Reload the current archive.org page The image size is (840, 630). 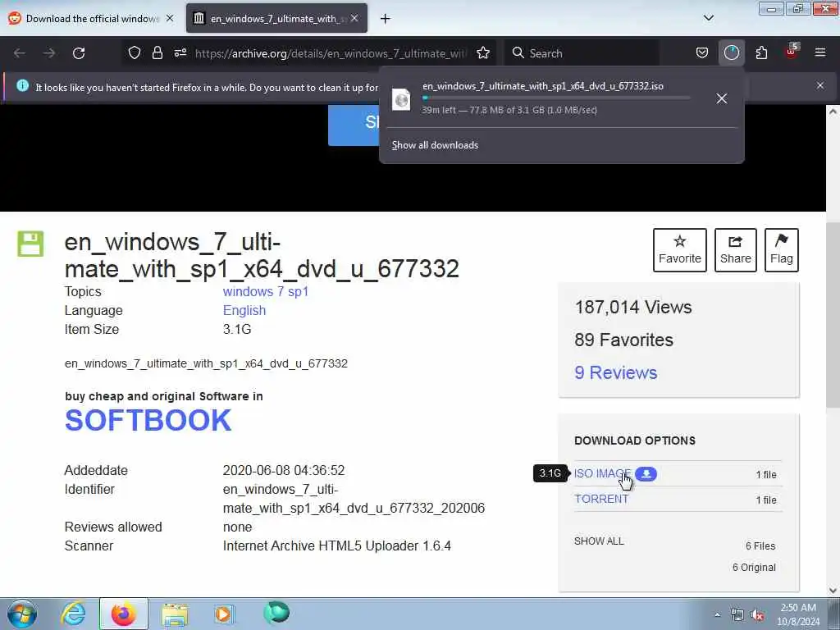point(79,53)
